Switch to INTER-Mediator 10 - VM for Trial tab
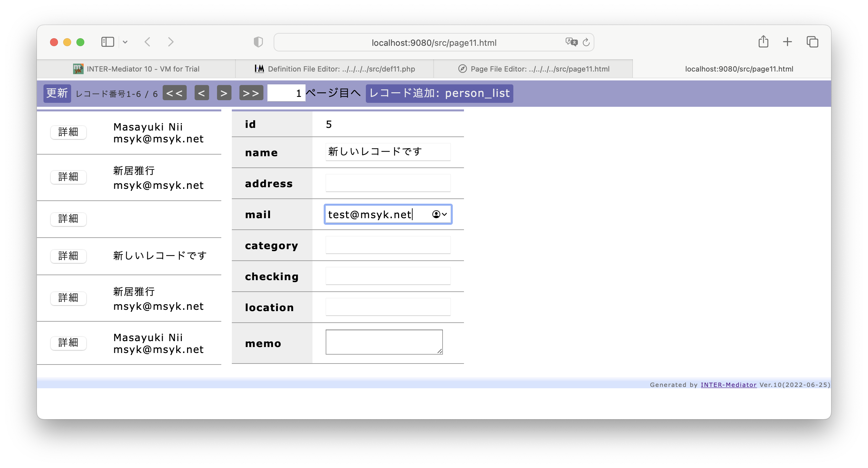The width and height of the screenshot is (868, 468). [x=136, y=69]
